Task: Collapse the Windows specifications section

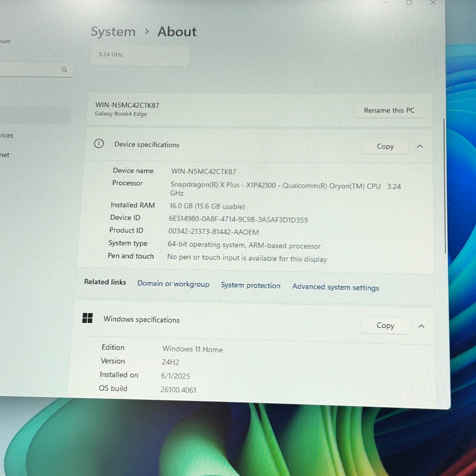Action: (x=421, y=326)
